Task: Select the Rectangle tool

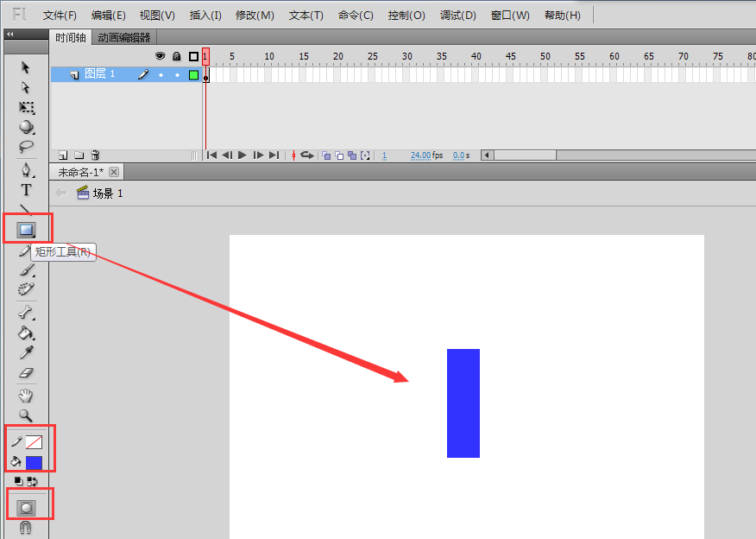Action: [26, 230]
